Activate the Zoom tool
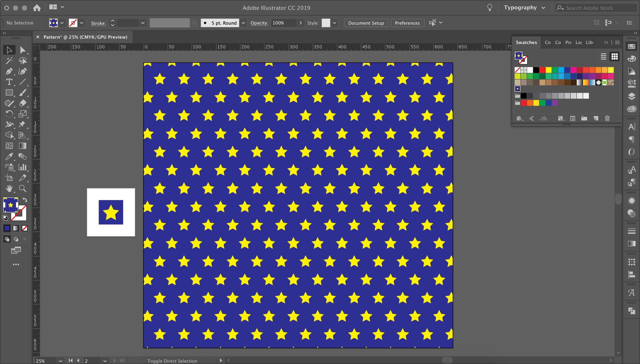This screenshot has height=364, width=640. [x=22, y=188]
